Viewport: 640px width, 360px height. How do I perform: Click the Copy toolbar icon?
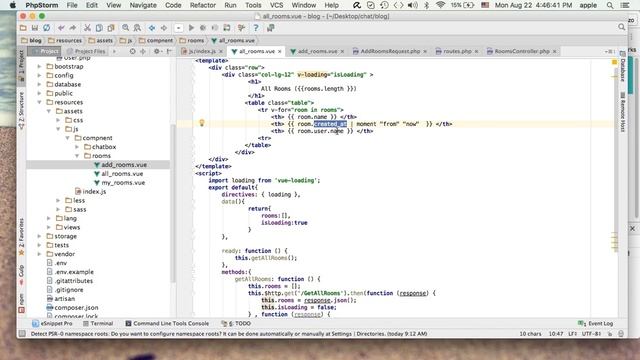(99, 28)
